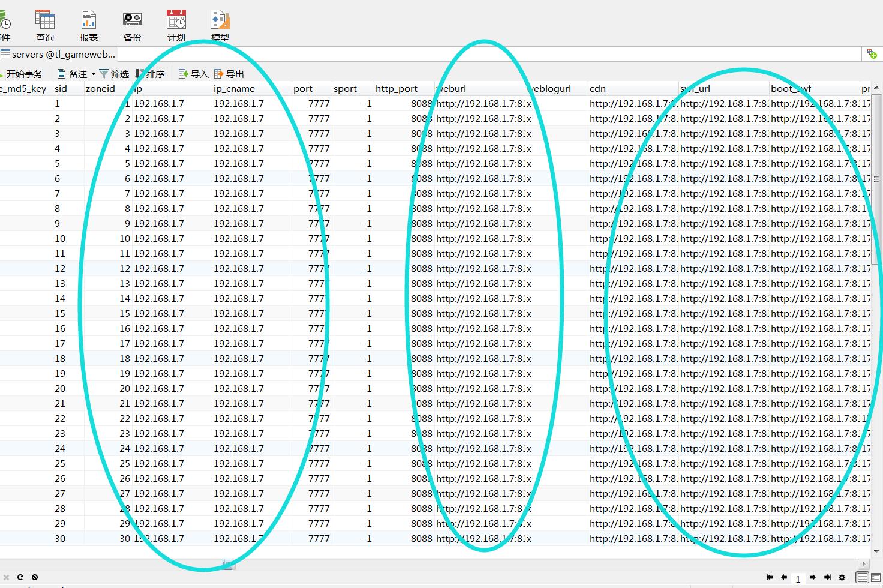The height and width of the screenshot is (588, 883).
Task: Expand the 备注 dropdown arrow
Action: tap(93, 74)
